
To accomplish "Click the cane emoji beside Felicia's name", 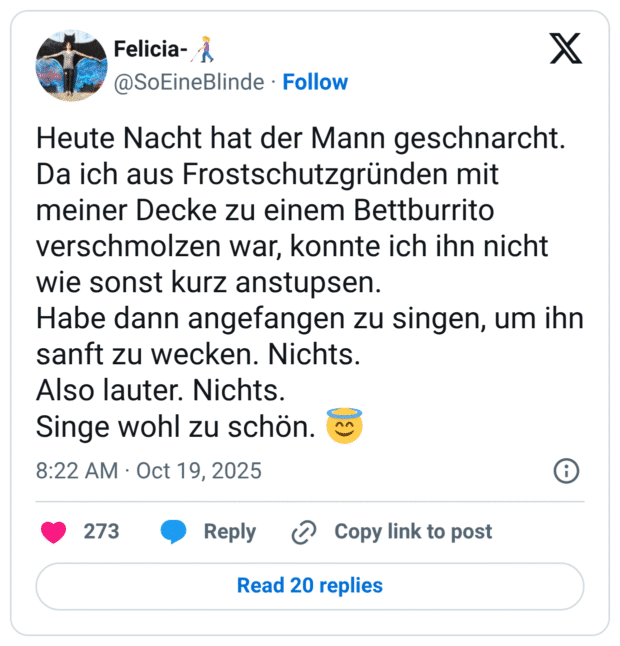I will coord(205,48).
